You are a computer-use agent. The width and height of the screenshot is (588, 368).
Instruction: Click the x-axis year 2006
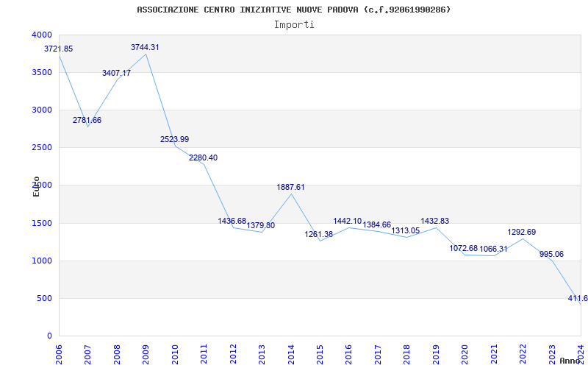point(59,355)
